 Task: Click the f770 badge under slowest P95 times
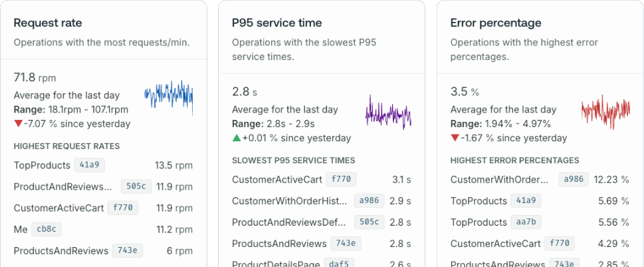click(342, 179)
